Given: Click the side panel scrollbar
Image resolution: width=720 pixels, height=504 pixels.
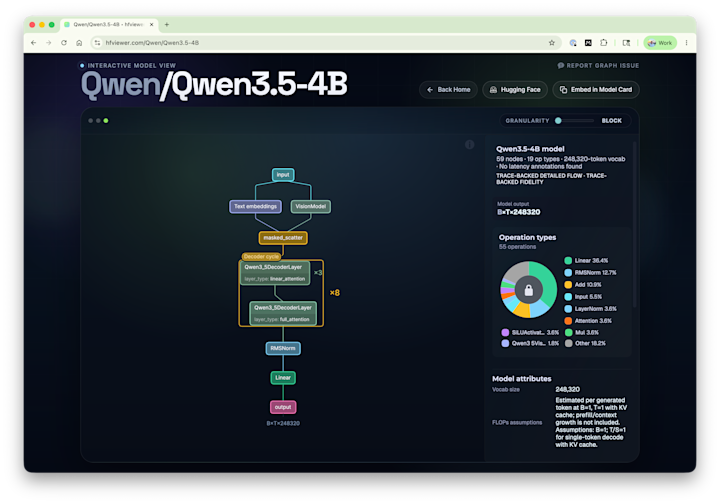Looking at the screenshot, I should 635,224.
